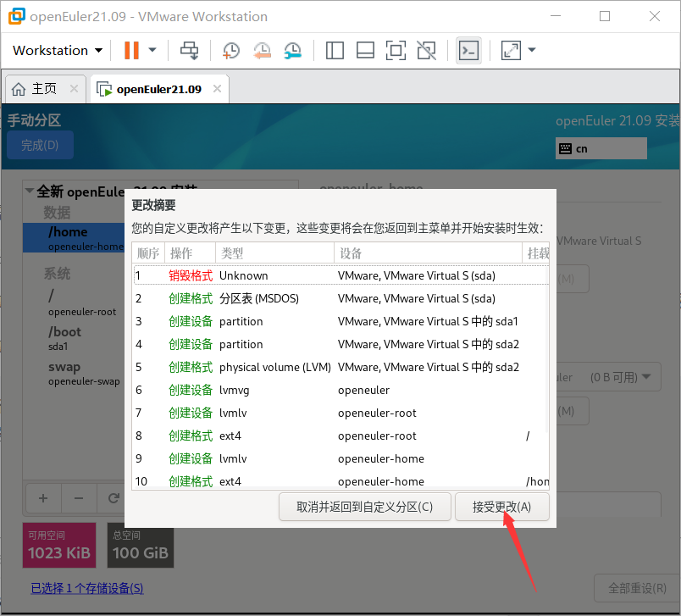Select the /home mount point entry

click(x=74, y=237)
